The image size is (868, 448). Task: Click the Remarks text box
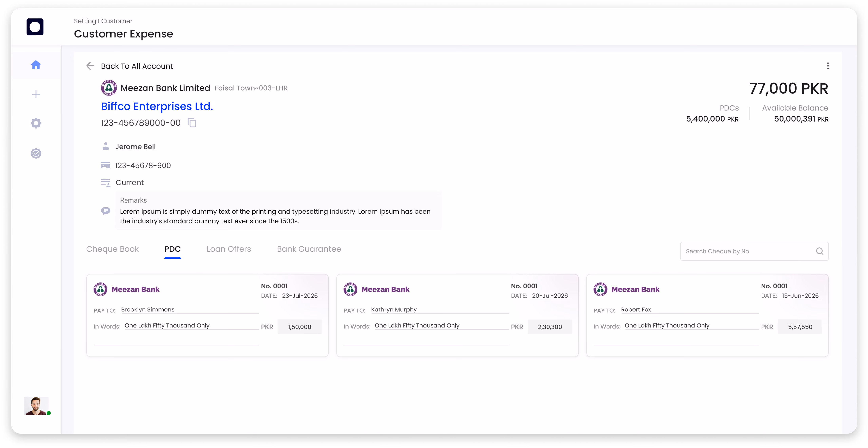coord(278,211)
